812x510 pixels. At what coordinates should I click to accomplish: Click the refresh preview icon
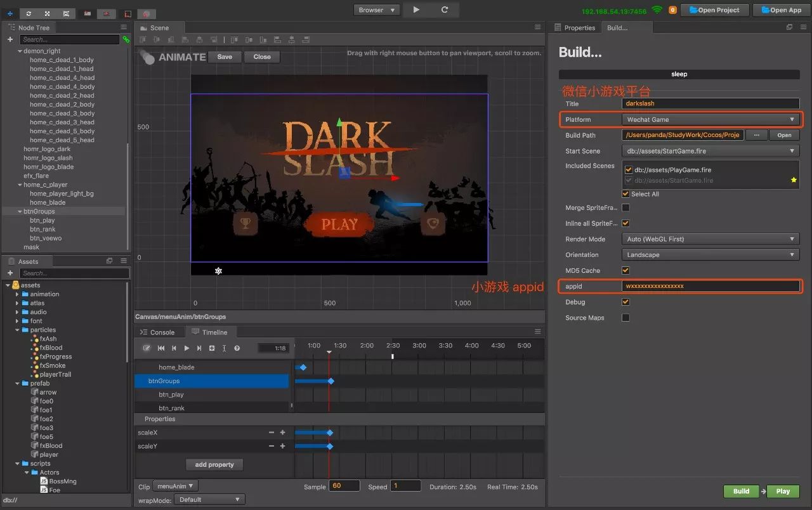[445, 10]
